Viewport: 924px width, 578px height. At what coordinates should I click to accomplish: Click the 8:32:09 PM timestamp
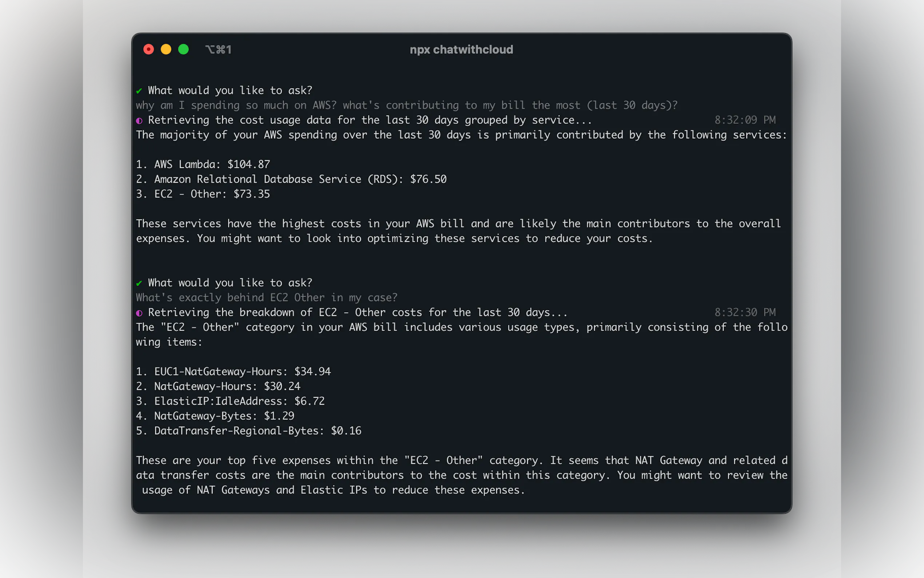(x=745, y=120)
